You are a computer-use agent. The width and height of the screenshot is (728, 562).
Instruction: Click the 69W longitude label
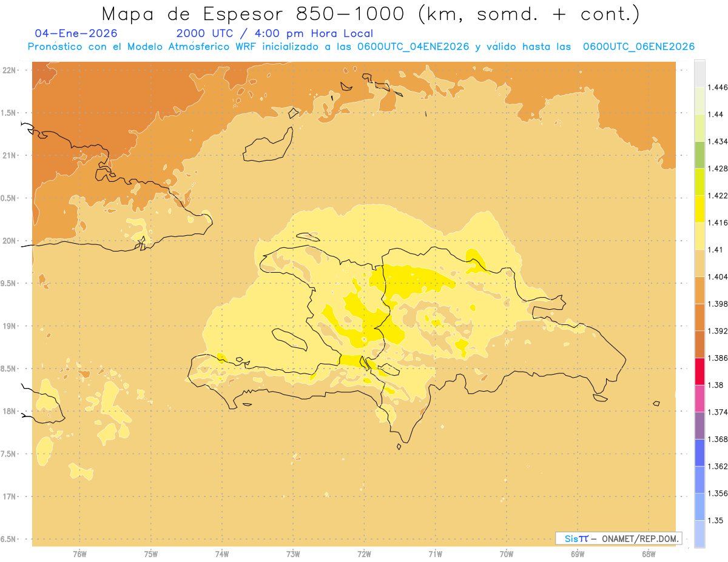(578, 554)
